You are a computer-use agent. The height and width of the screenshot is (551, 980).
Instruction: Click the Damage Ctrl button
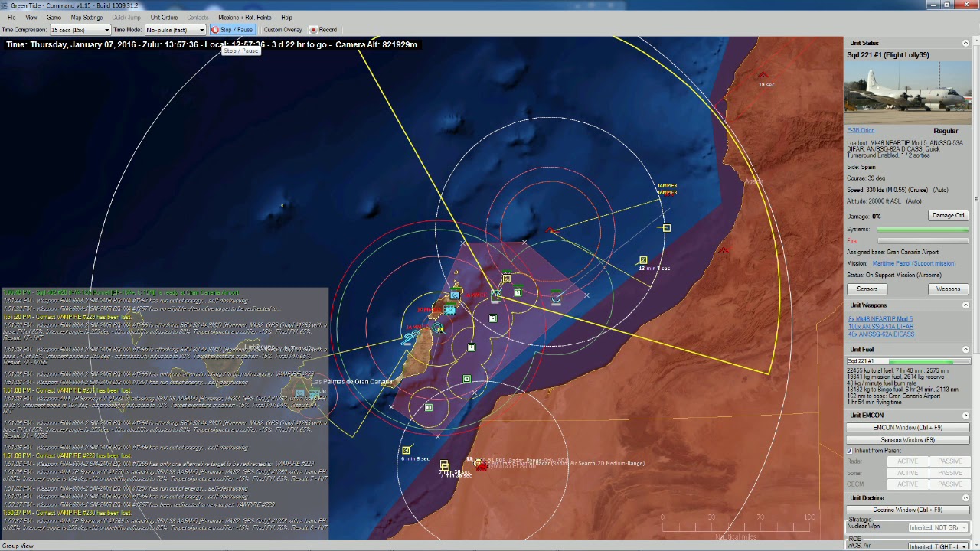949,216
